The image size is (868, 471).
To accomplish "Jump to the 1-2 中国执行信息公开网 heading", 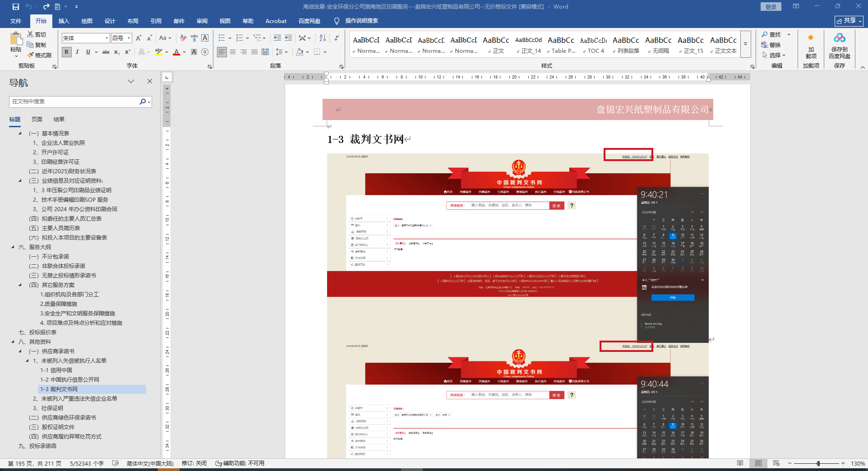I will tap(69, 380).
